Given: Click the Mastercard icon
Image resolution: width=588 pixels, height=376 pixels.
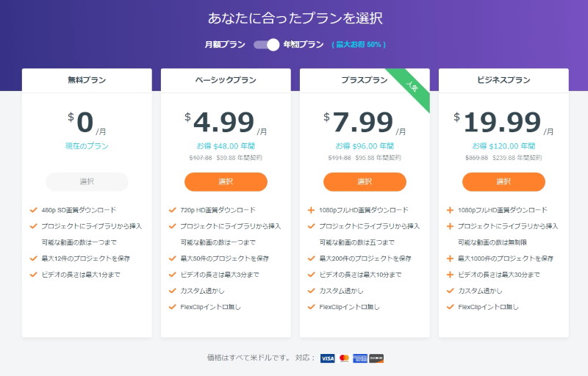Looking at the screenshot, I should point(344,358).
